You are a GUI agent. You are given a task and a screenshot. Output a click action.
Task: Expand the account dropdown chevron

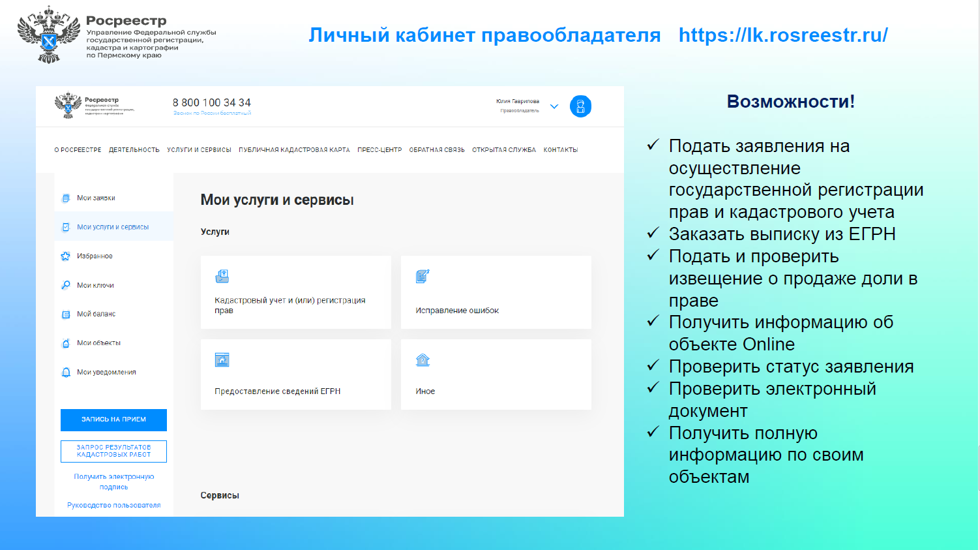tap(554, 106)
